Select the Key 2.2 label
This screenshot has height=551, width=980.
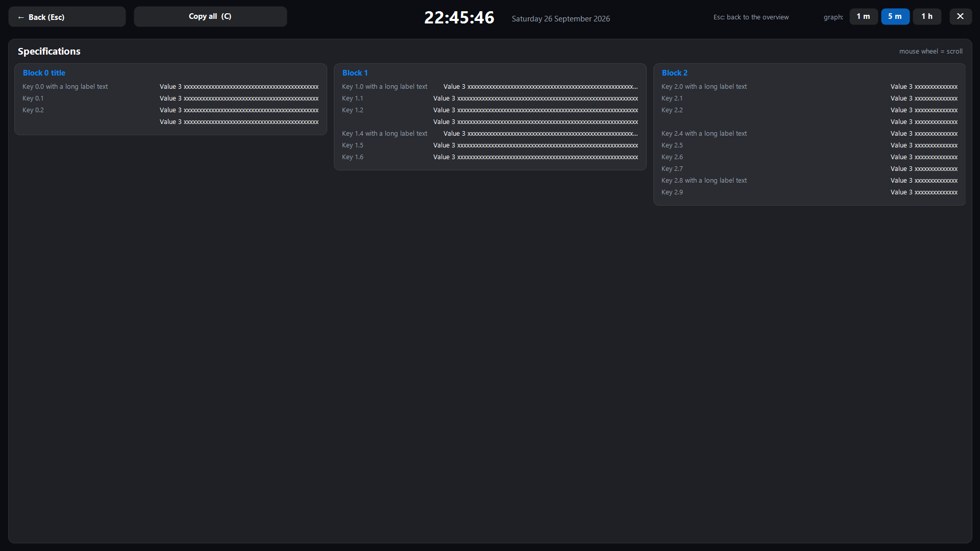click(672, 110)
